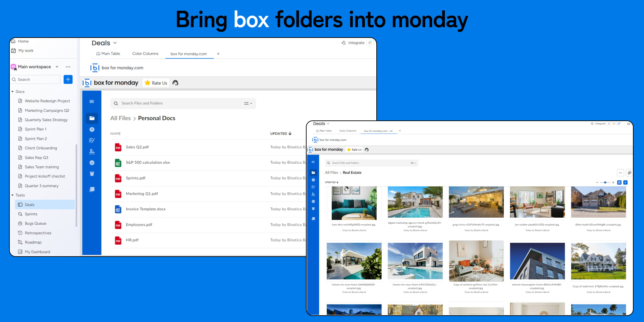The width and height of the screenshot is (644, 322).
Task: Switch to Color Columns tab in Personal Docs window
Action: click(145, 54)
